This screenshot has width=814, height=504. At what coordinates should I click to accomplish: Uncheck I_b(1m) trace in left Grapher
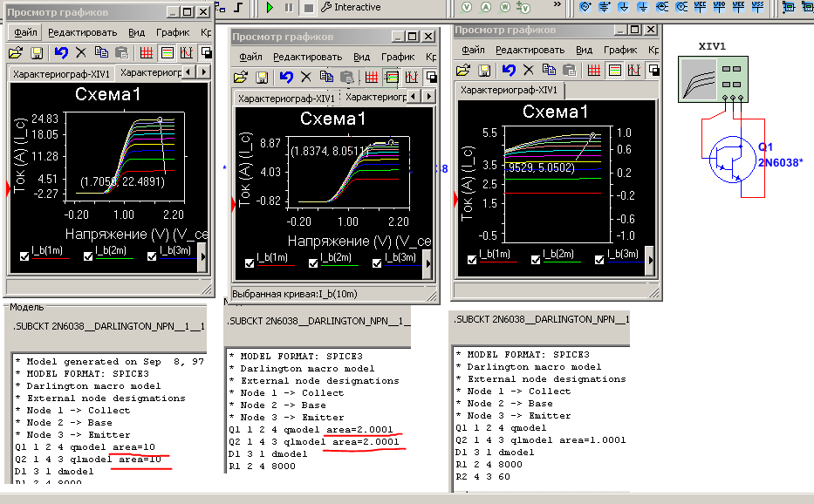point(23,256)
